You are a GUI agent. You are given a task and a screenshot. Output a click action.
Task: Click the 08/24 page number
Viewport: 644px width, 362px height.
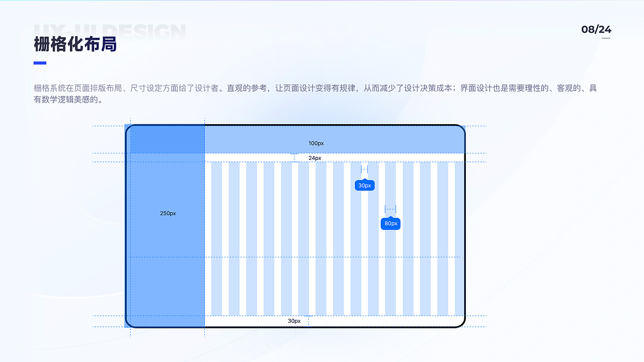tap(596, 30)
